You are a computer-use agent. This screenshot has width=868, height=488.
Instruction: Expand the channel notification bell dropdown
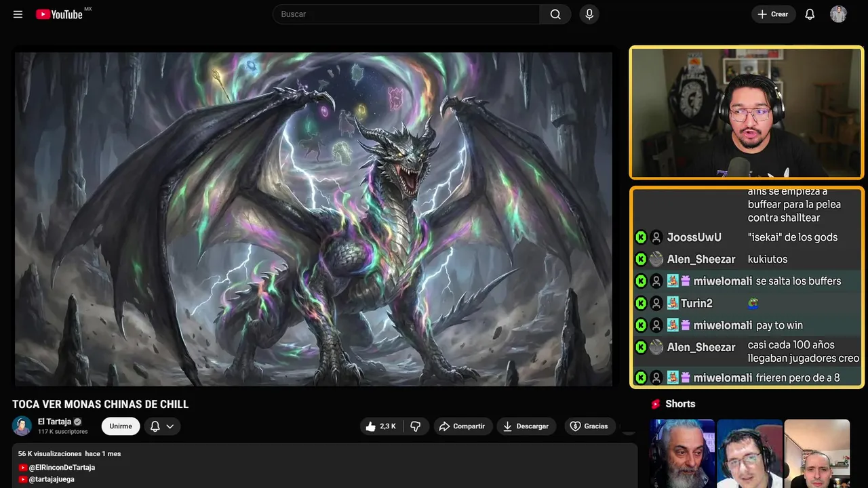click(162, 426)
